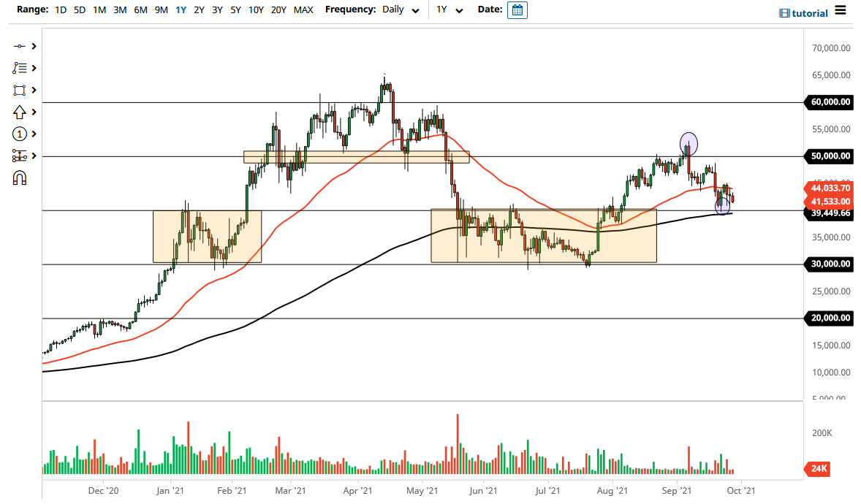Select the polyline annotation tool
861x504 pixels.
click(20, 68)
